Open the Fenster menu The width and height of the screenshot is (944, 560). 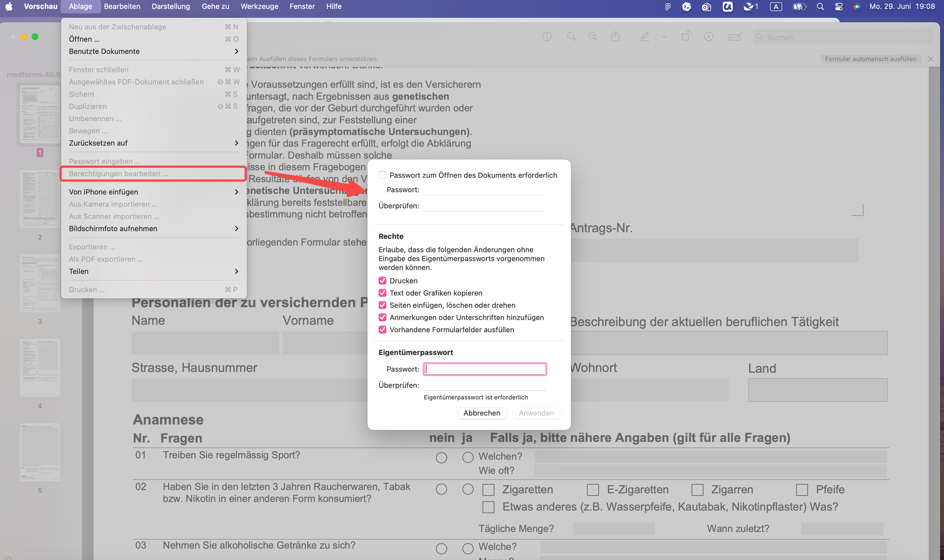pos(302,6)
